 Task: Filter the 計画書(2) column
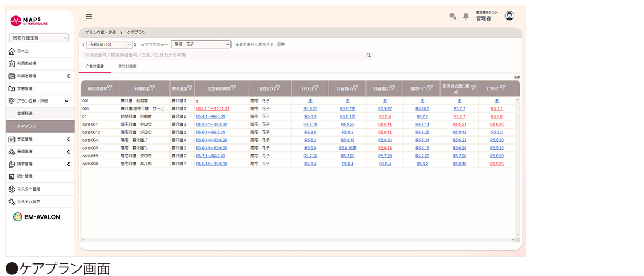click(392, 88)
